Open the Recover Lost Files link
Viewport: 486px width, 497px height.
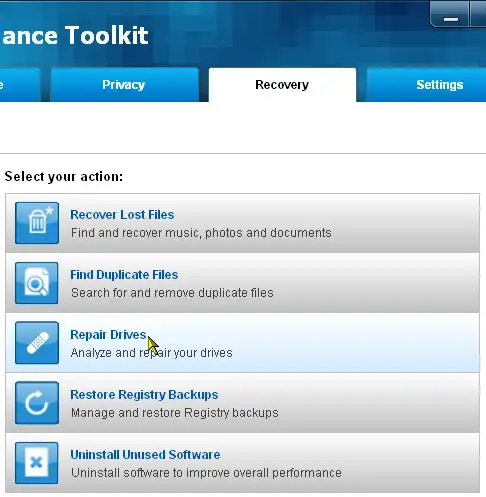(122, 215)
